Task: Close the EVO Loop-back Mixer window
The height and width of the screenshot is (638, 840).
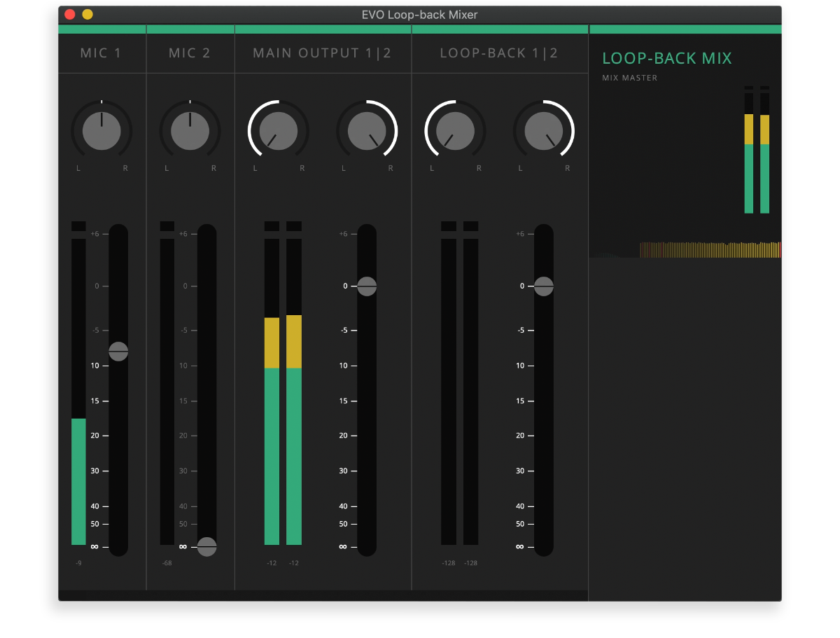Action: [x=70, y=14]
